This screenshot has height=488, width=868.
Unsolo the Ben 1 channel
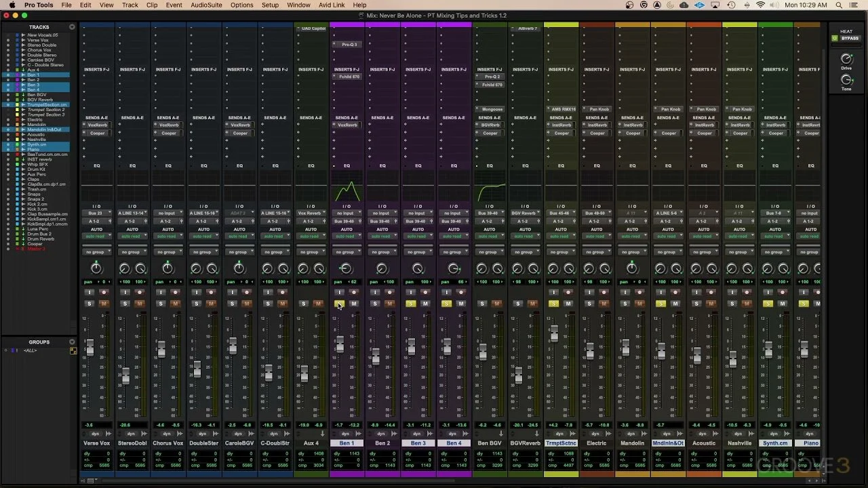click(339, 304)
